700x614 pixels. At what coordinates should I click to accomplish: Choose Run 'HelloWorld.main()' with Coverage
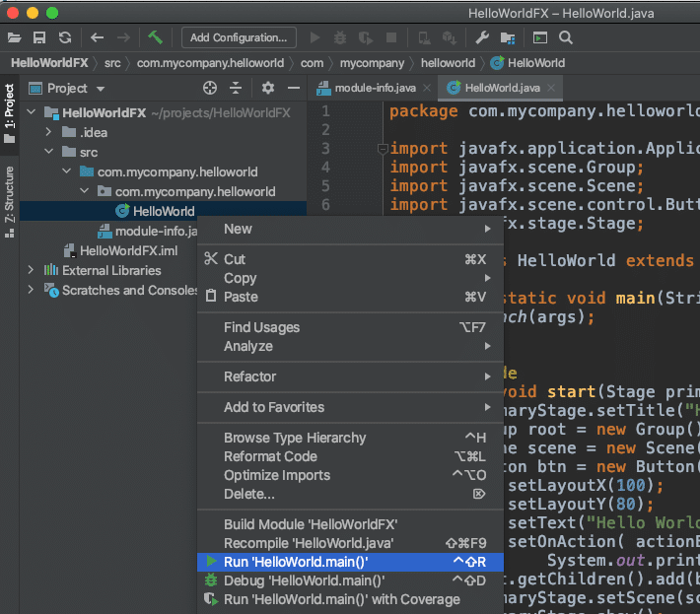click(350, 599)
